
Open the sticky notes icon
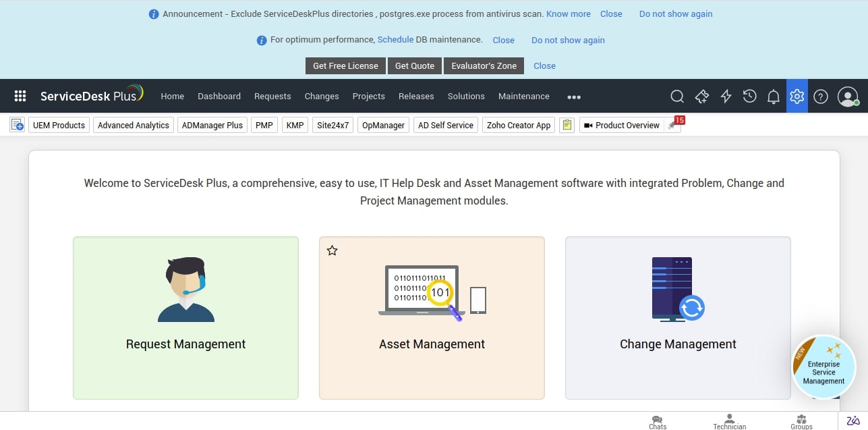coord(567,125)
